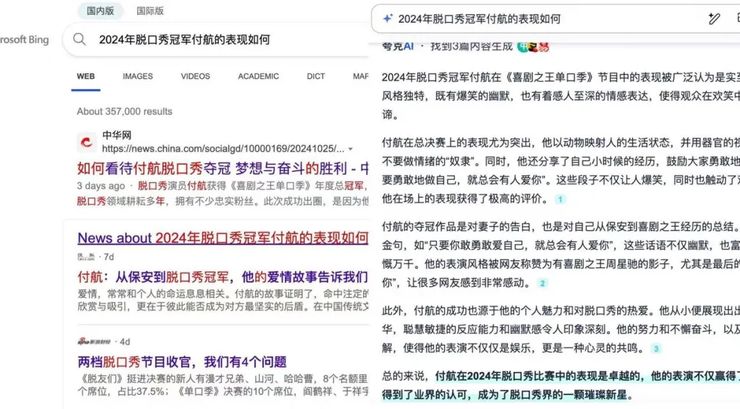The height and width of the screenshot is (409, 740).
Task: Open the VIDEOS search tab
Action: click(195, 76)
